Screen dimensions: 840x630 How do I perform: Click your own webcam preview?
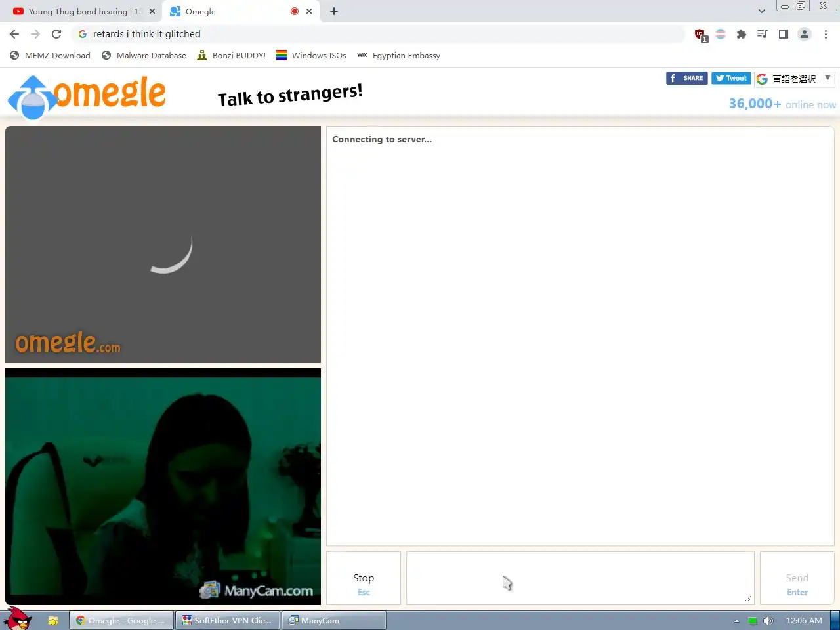click(163, 486)
